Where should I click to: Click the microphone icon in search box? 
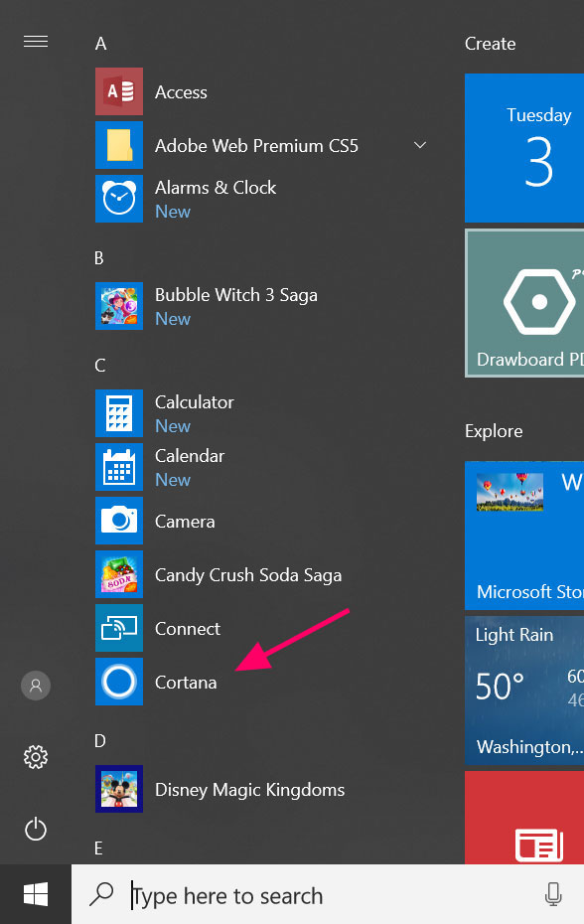click(x=553, y=894)
